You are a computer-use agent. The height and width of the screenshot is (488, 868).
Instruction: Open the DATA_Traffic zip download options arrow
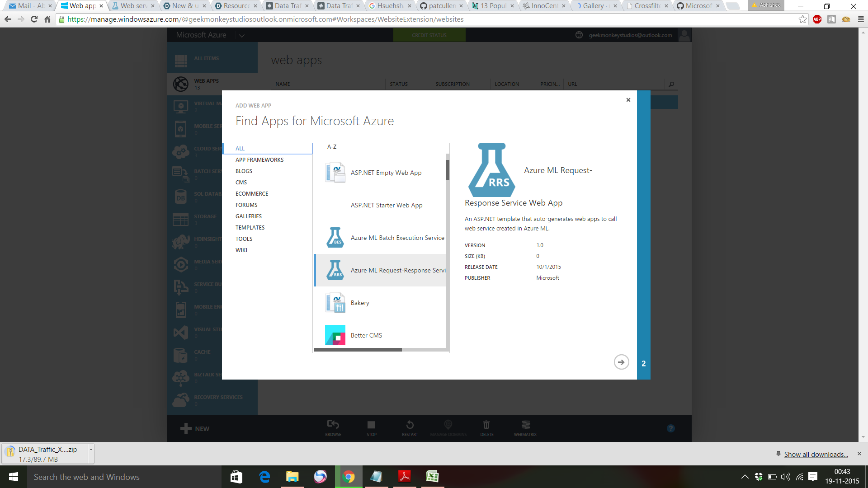coord(91,450)
